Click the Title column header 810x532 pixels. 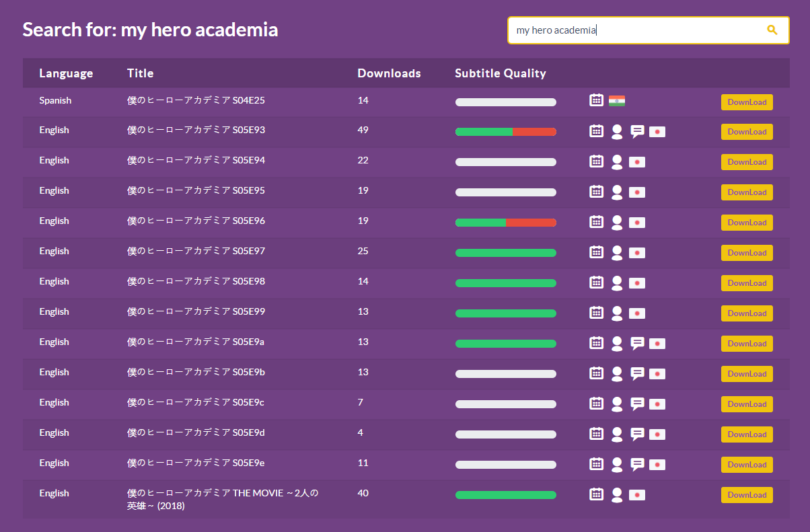pyautogui.click(x=141, y=73)
